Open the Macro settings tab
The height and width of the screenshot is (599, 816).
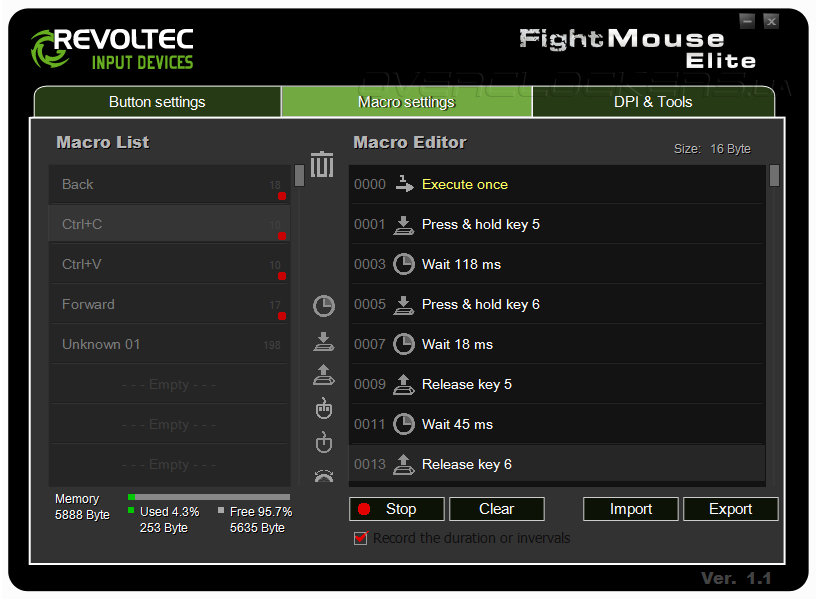pyautogui.click(x=406, y=102)
